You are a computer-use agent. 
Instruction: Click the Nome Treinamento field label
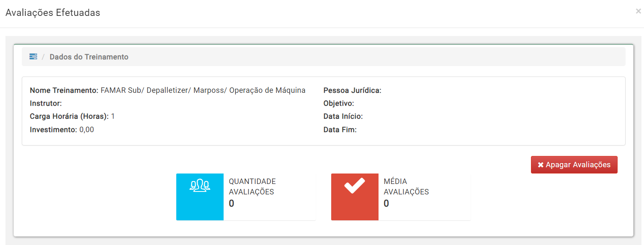coord(64,90)
